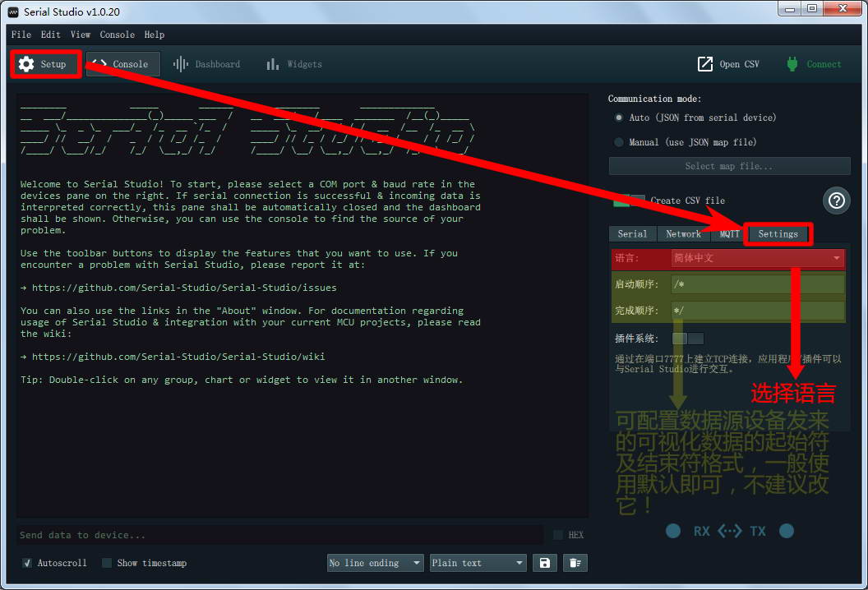Viewport: 868px width, 590px height.
Task: Open the Console view icon
Action: tap(100, 64)
